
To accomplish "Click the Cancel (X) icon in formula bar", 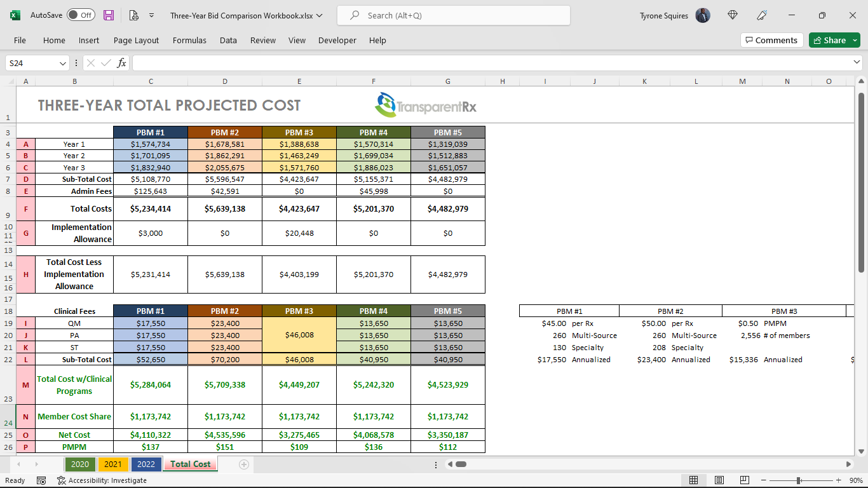I will (92, 63).
